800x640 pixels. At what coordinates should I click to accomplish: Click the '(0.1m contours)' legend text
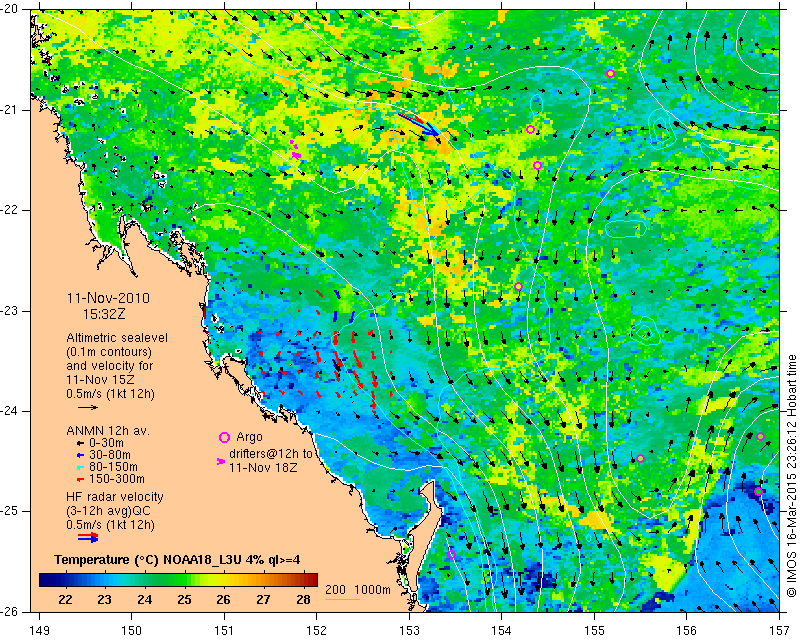pyautogui.click(x=109, y=352)
